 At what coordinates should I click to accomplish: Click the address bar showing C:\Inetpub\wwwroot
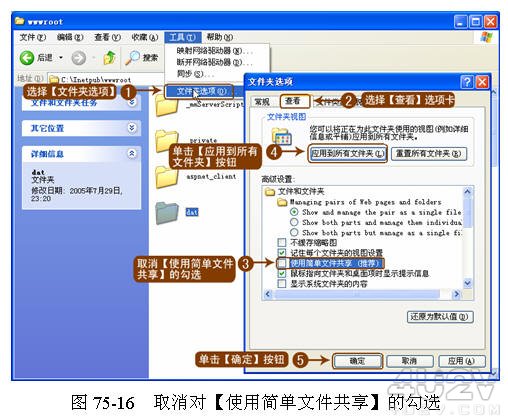pyautogui.click(x=107, y=80)
